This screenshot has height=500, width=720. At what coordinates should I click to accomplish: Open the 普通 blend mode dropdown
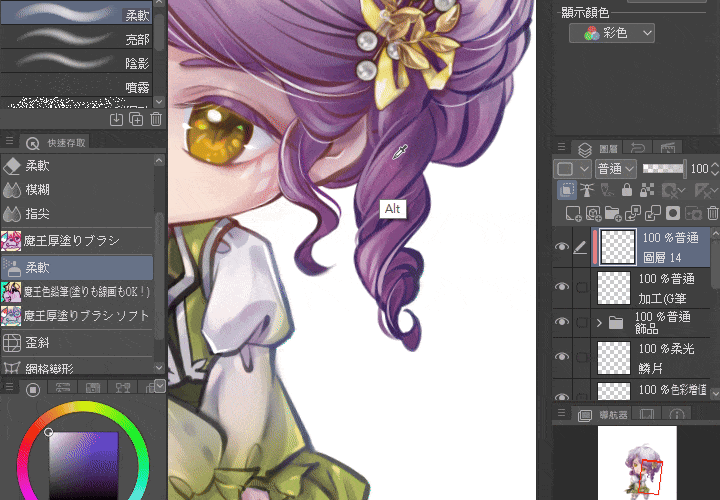pos(616,169)
